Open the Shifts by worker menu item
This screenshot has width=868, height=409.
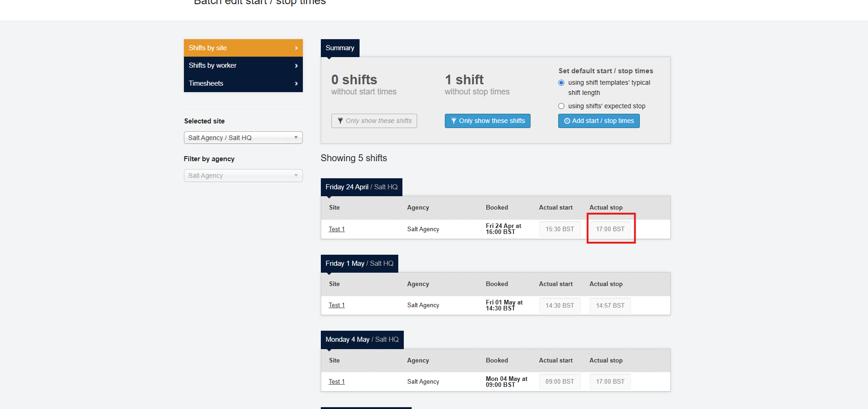pyautogui.click(x=243, y=65)
